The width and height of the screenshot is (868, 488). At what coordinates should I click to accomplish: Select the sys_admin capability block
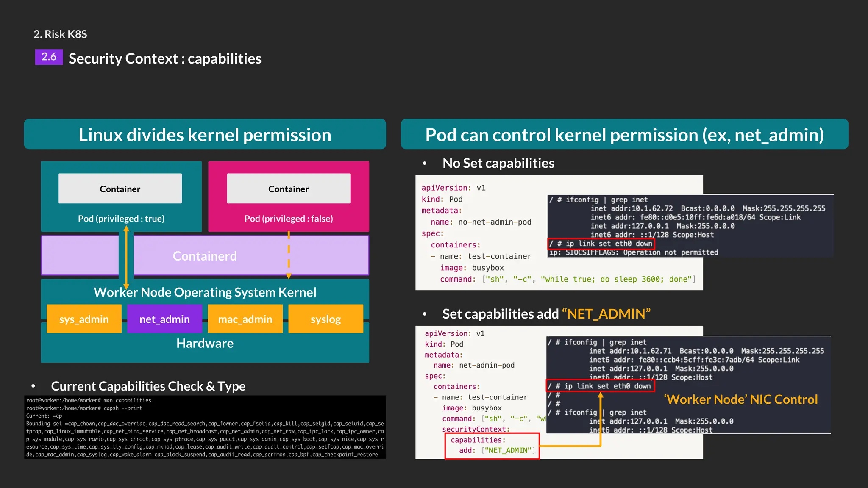point(84,319)
